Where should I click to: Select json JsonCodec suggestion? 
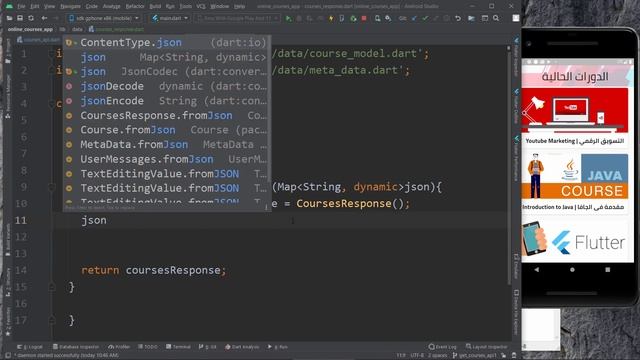[x=167, y=72]
